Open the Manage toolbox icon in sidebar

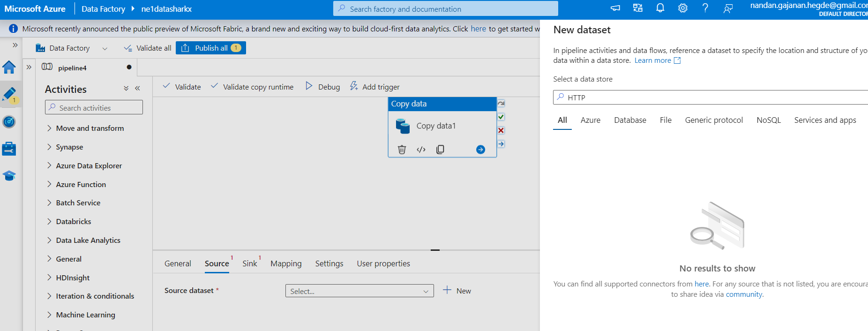[x=9, y=149]
